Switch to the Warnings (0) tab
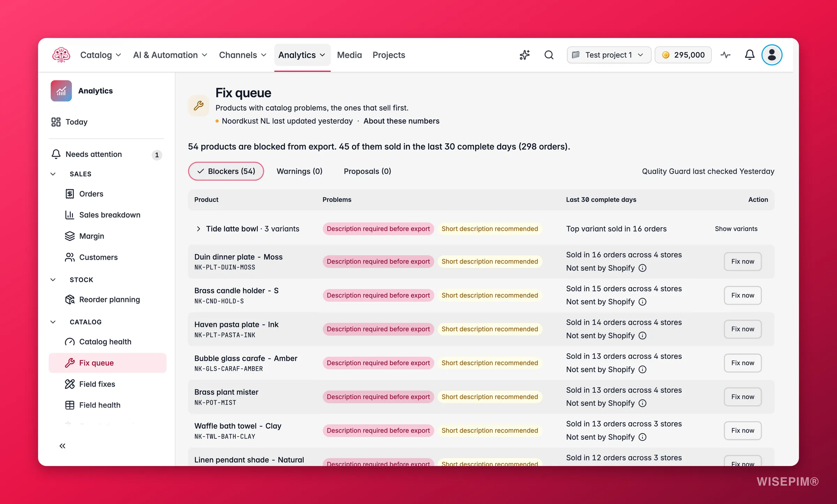The width and height of the screenshot is (837, 504). (300, 171)
